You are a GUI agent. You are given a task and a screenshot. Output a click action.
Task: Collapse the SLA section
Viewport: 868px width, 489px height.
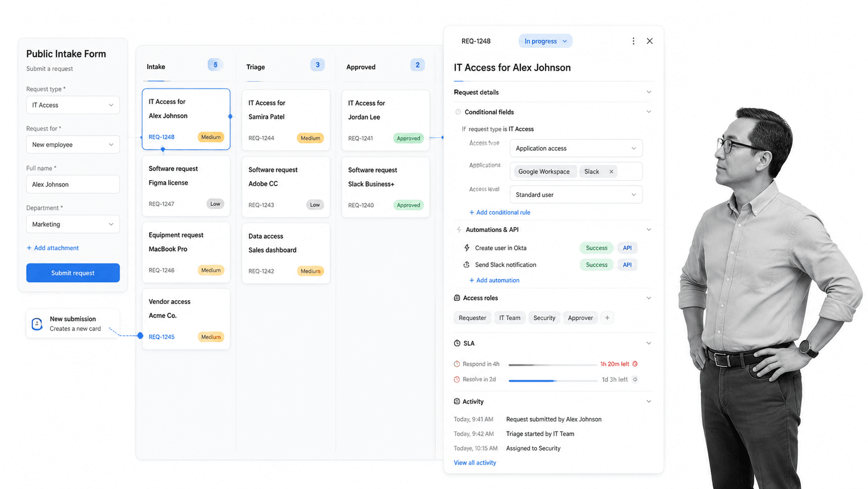click(x=648, y=343)
